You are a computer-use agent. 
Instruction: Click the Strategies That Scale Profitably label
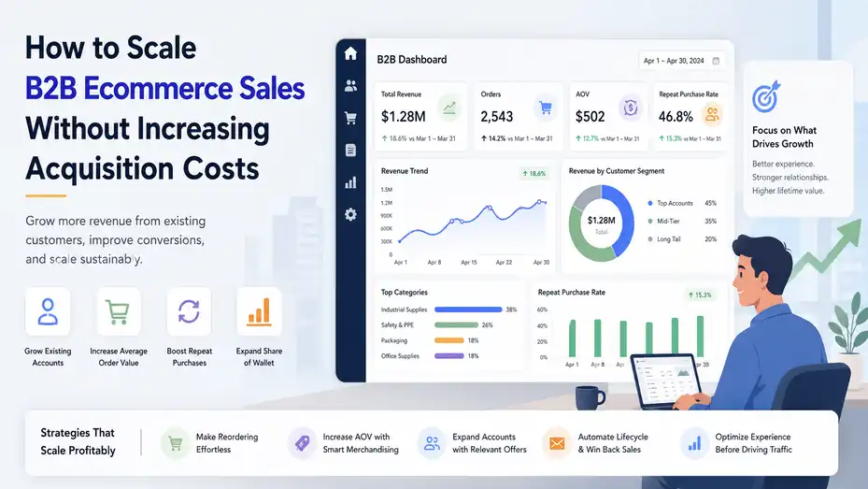point(78,441)
